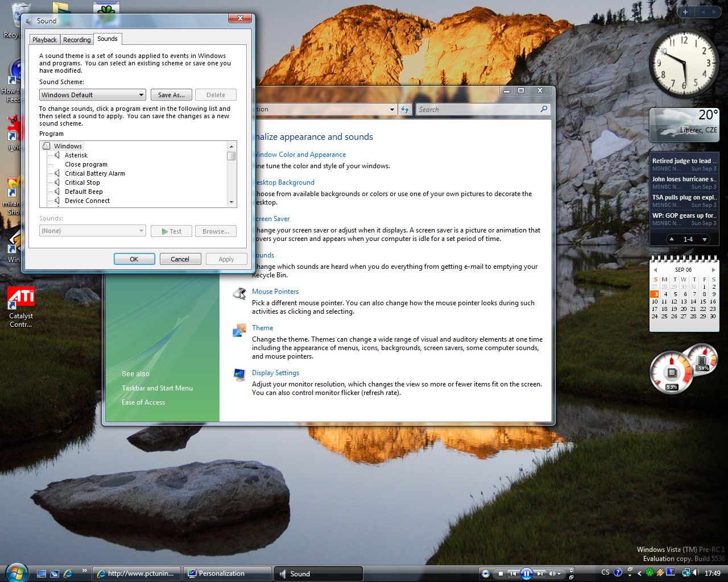The width and height of the screenshot is (728, 582).
Task: Open ATI Catalyst Control Center desktop icon
Action: (21, 307)
